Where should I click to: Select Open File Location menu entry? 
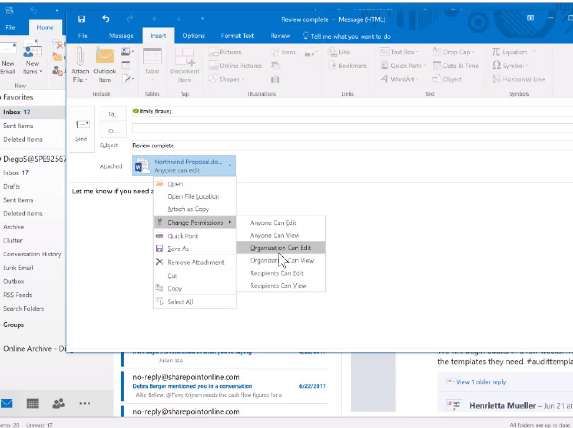point(194,197)
